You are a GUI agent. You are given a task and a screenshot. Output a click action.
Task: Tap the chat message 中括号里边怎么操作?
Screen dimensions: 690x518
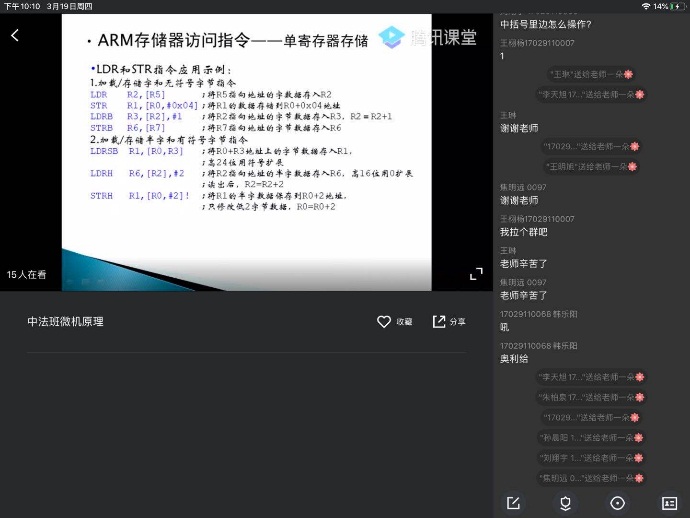pos(545,24)
